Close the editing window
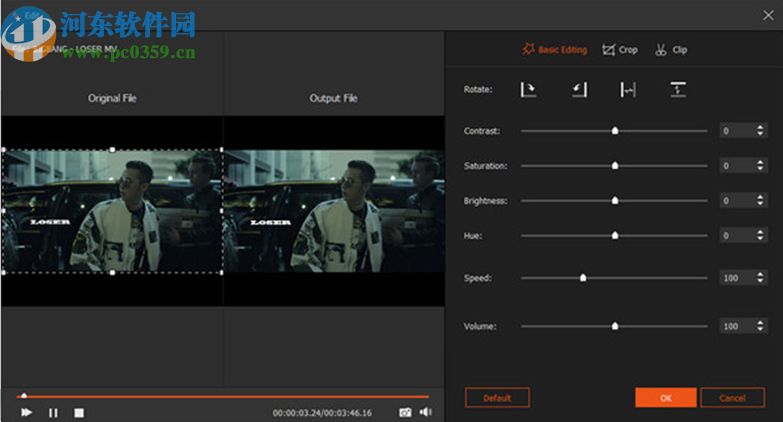This screenshot has height=422, width=783. coord(767,14)
